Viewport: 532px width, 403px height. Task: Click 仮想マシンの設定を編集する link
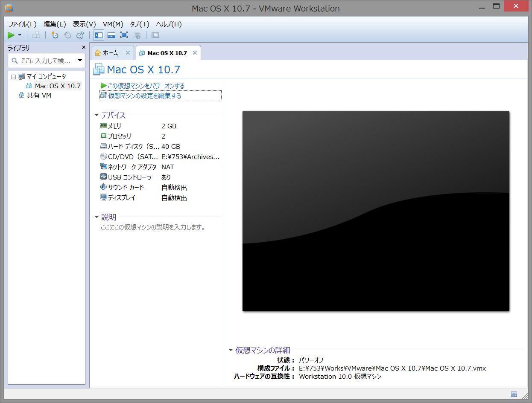pyautogui.click(x=145, y=96)
